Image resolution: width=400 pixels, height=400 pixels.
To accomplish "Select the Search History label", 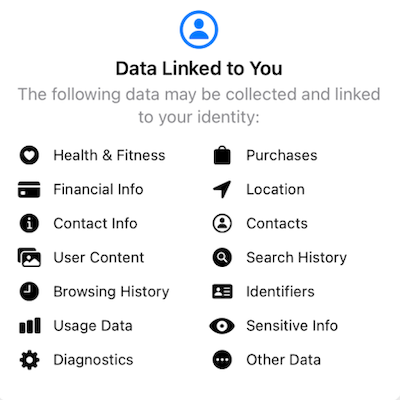I will click(x=296, y=257).
